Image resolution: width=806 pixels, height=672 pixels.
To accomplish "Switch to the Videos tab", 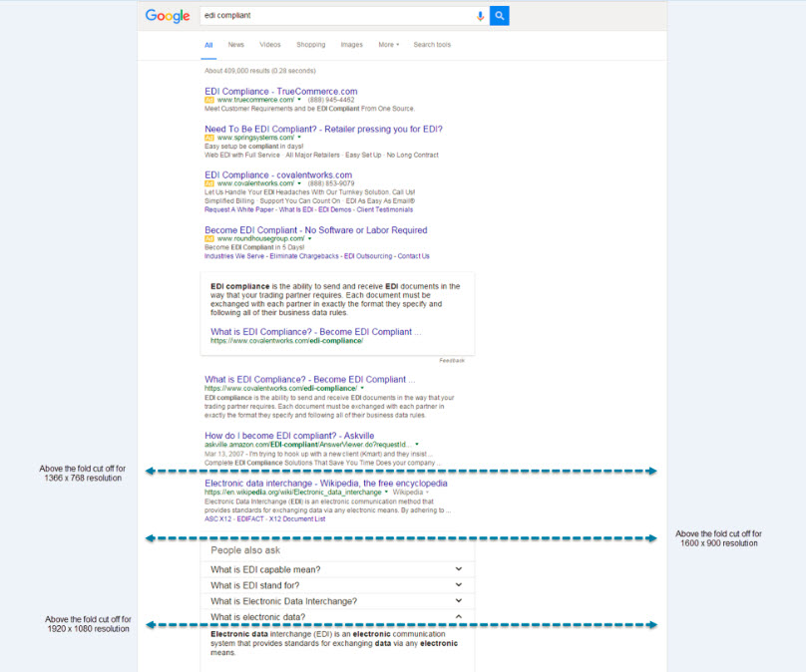I will (270, 45).
